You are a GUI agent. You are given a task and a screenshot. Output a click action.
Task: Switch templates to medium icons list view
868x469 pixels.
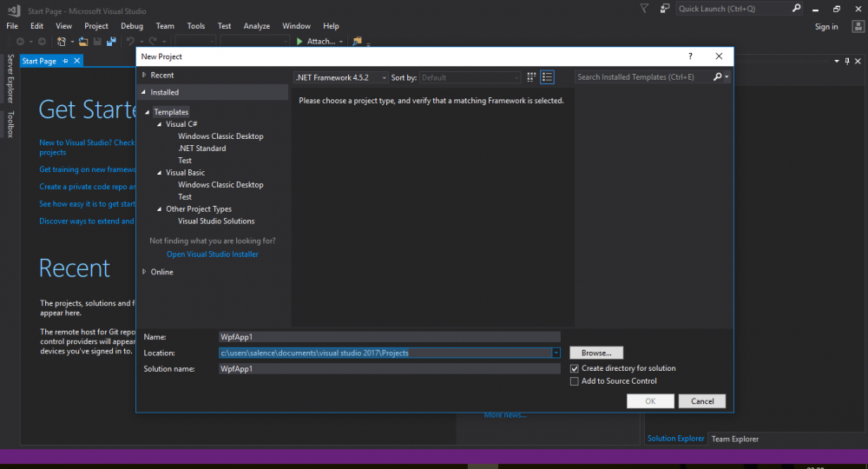(x=547, y=77)
